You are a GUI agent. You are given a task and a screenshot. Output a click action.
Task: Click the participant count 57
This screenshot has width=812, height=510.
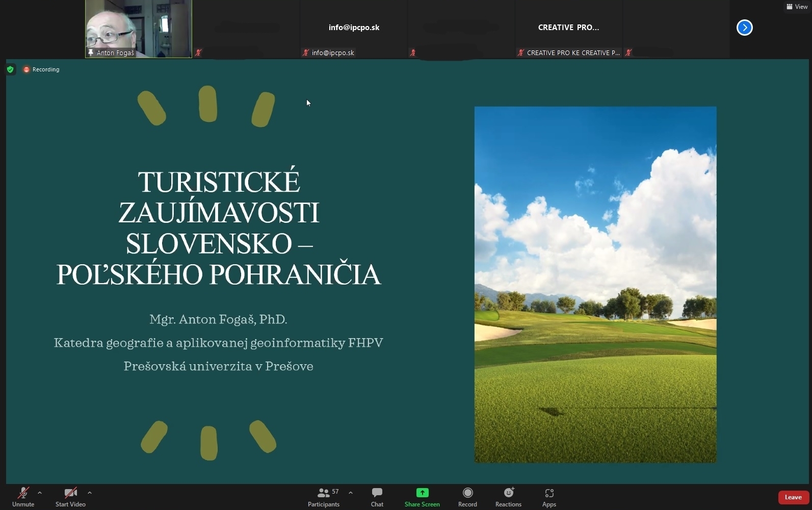[x=335, y=492]
